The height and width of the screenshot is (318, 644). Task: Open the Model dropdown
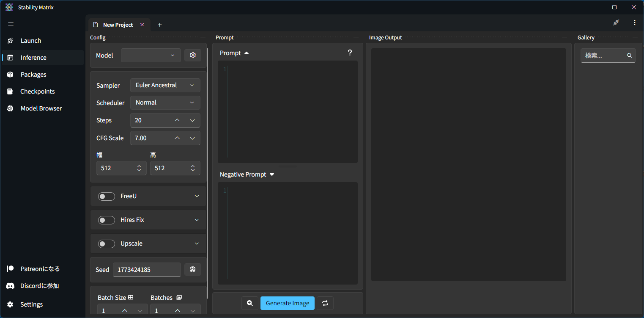pos(151,55)
